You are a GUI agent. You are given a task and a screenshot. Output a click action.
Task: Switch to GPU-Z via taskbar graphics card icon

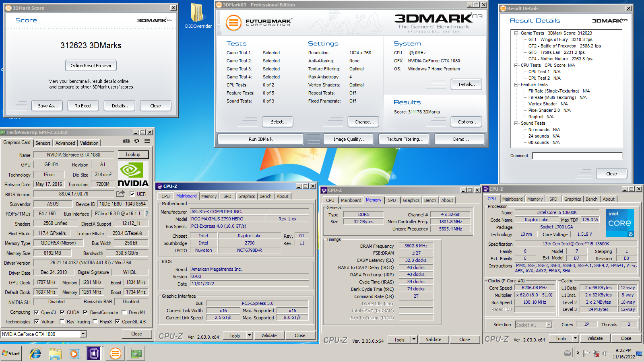point(136,354)
